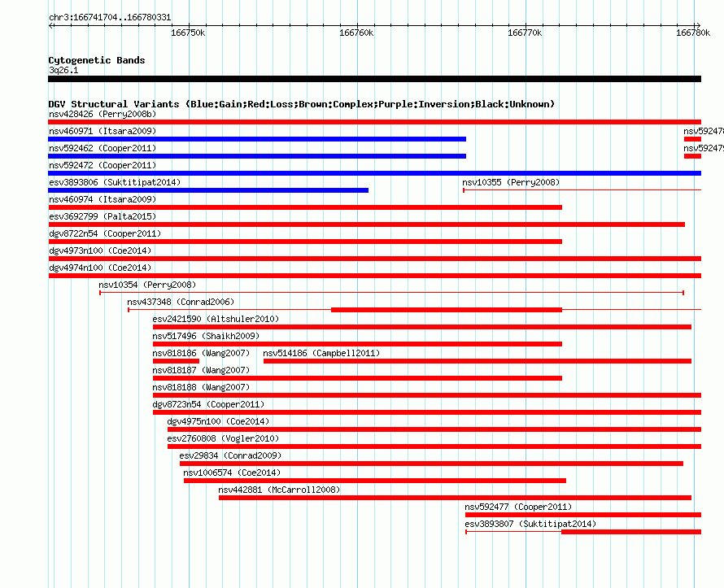
Task: Open esv3893807 (Suktitipat2014) label
Action: click(x=530, y=524)
